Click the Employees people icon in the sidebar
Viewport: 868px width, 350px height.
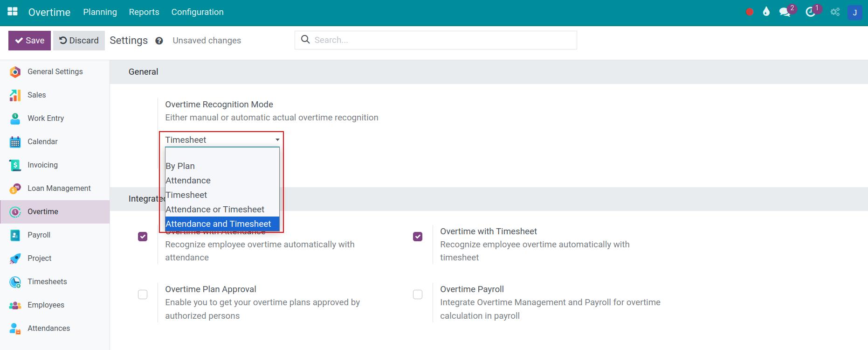tap(15, 305)
